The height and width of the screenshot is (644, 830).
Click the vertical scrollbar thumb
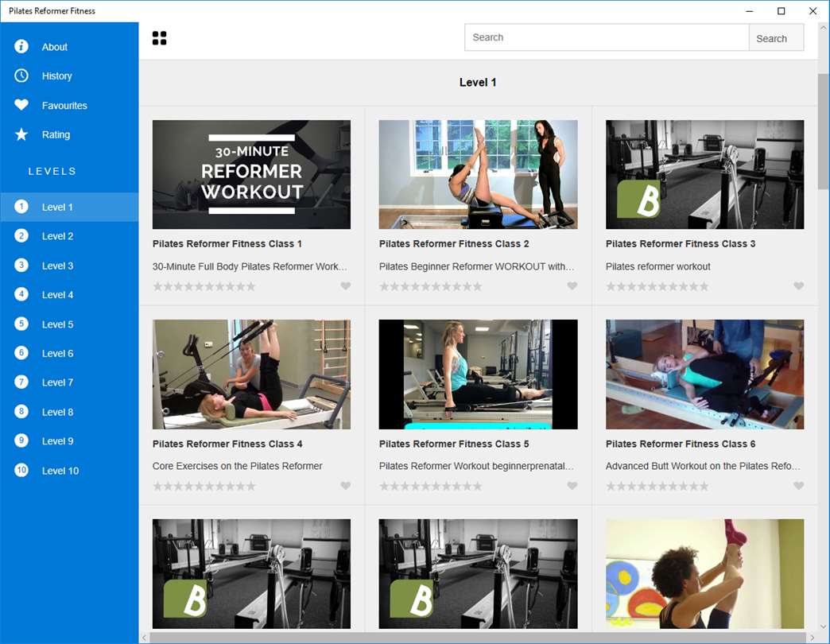click(x=824, y=131)
